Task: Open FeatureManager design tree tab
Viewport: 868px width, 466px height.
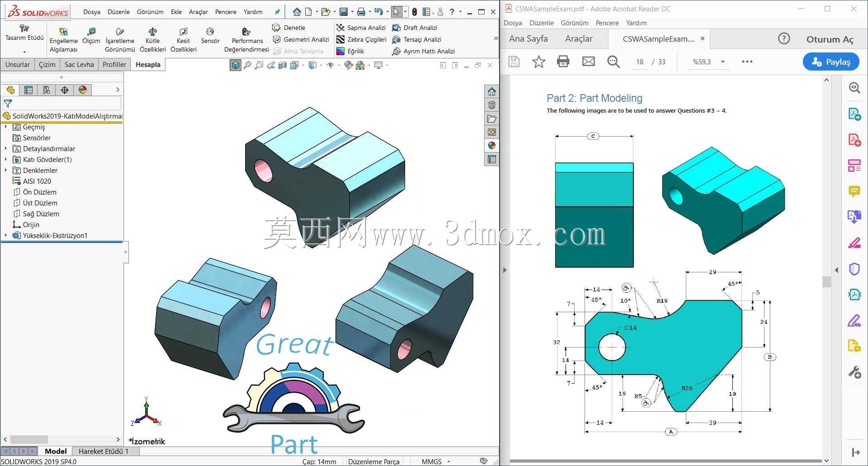Action: point(10,90)
